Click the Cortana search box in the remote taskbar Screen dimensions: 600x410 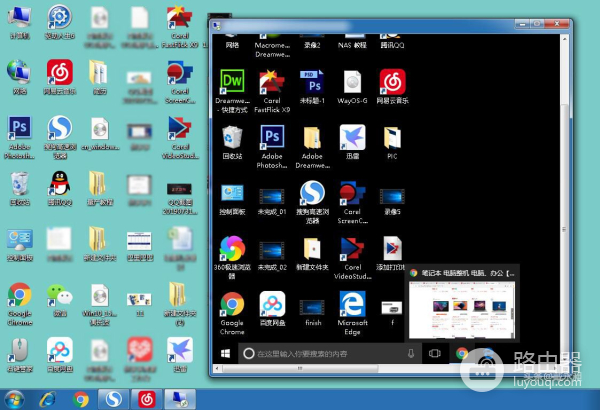pos(320,354)
